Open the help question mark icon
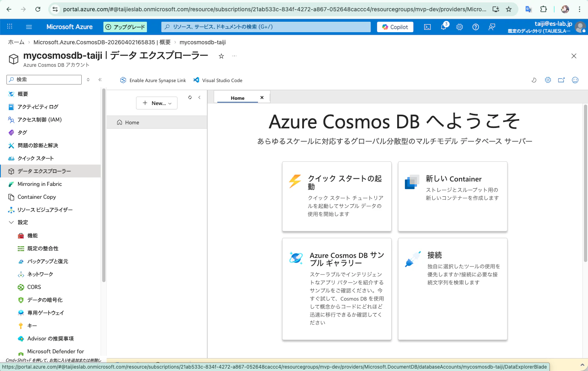Viewport: 588px width, 371px height. 476,27
